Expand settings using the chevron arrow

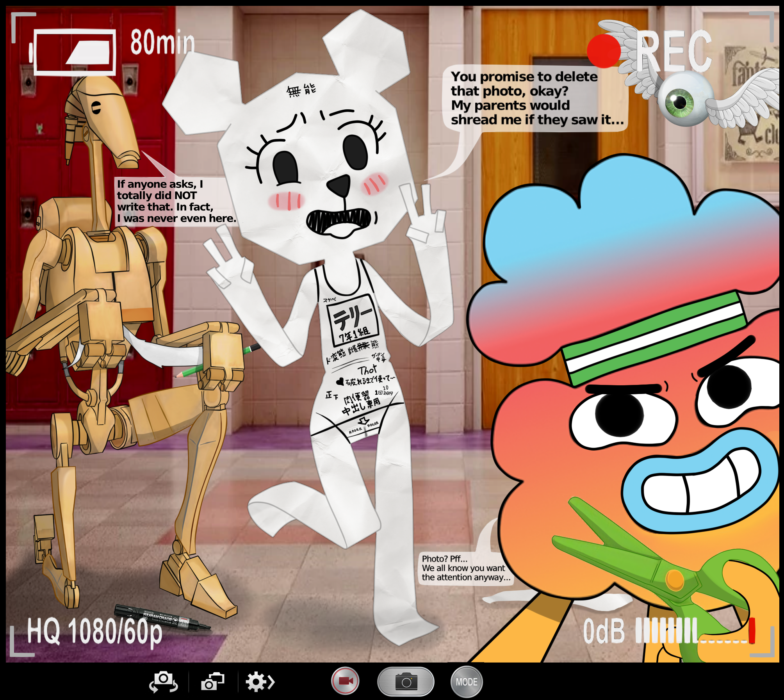pos(271,682)
